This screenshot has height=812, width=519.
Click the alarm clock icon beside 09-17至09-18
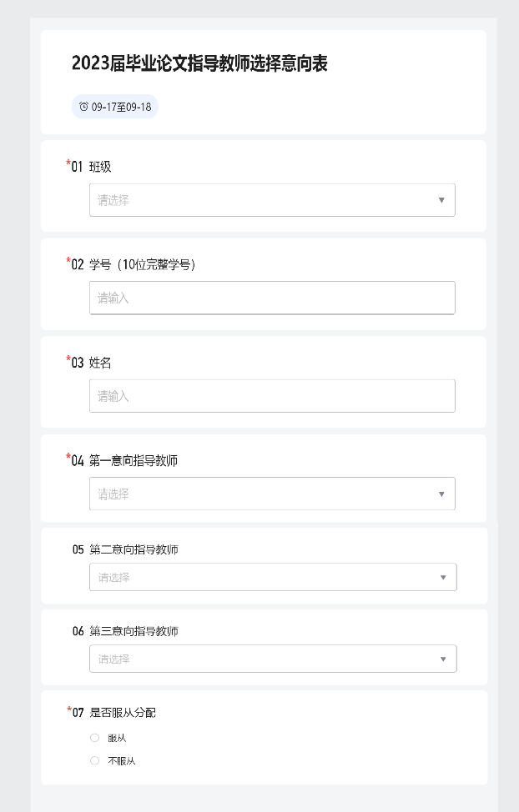point(83,107)
